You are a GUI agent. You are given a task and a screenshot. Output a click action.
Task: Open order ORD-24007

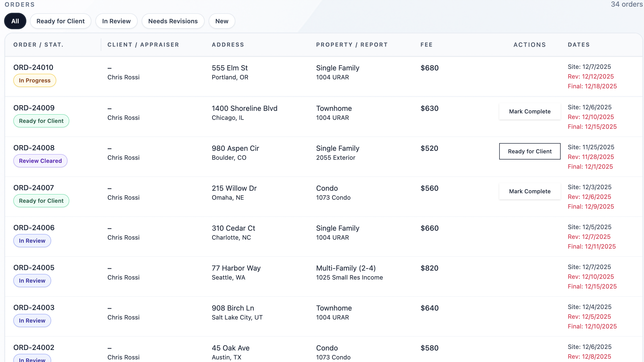point(34,188)
